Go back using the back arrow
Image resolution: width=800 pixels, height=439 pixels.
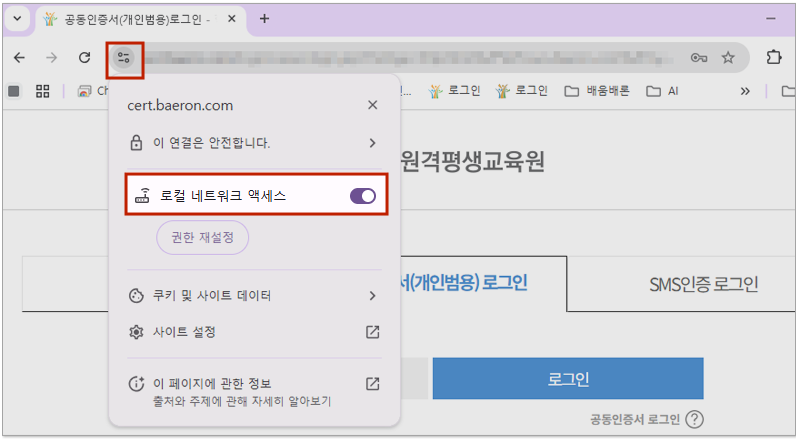19,58
